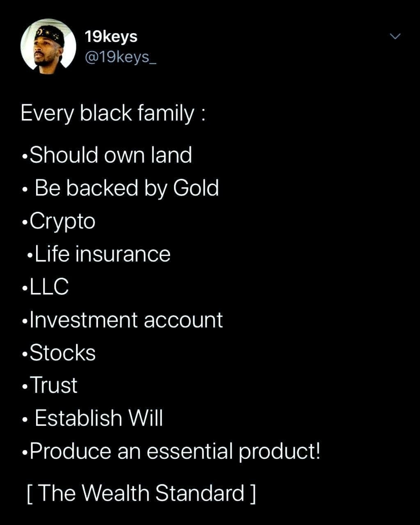The height and width of the screenshot is (525, 420).
Task: Click '[ The Wealth Standard ]' text
Action: point(141,493)
